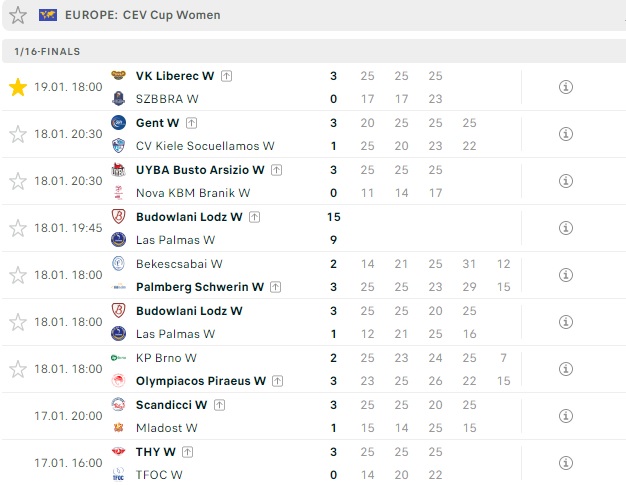Open info icon for Bekescsabai vs Schwerin match
Screen dimensions: 626x485
pos(566,275)
